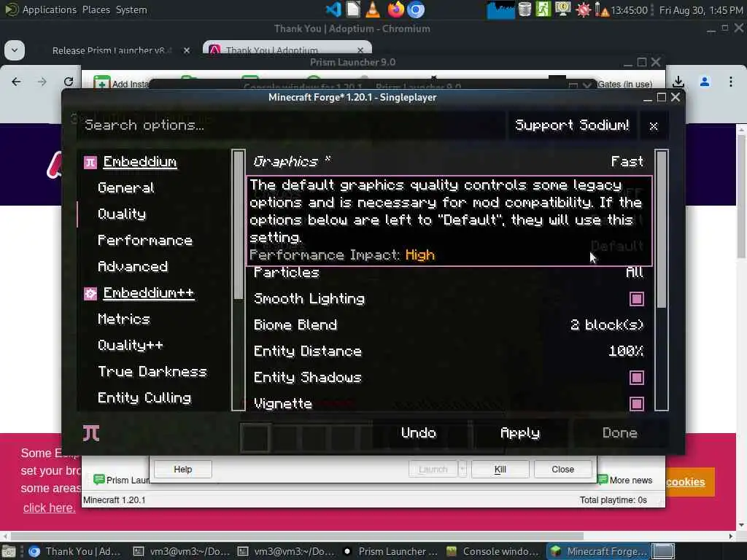Go back in Chromium

click(16, 82)
